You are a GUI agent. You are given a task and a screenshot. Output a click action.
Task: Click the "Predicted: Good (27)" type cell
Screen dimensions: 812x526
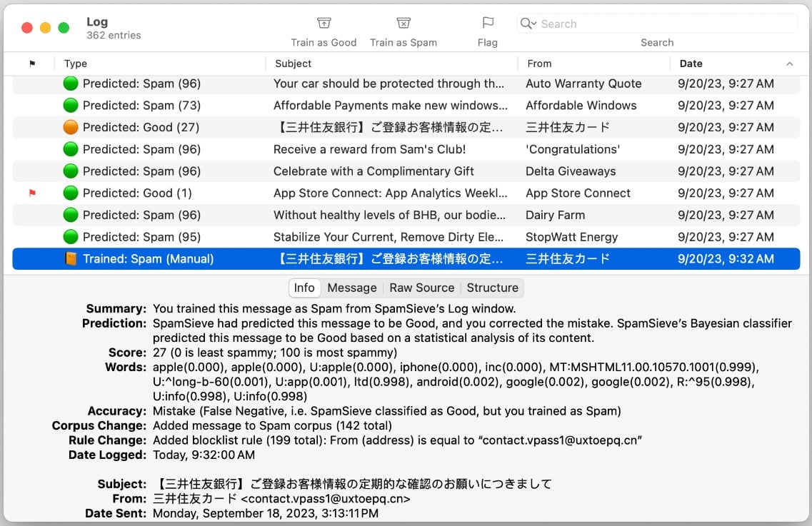click(141, 127)
